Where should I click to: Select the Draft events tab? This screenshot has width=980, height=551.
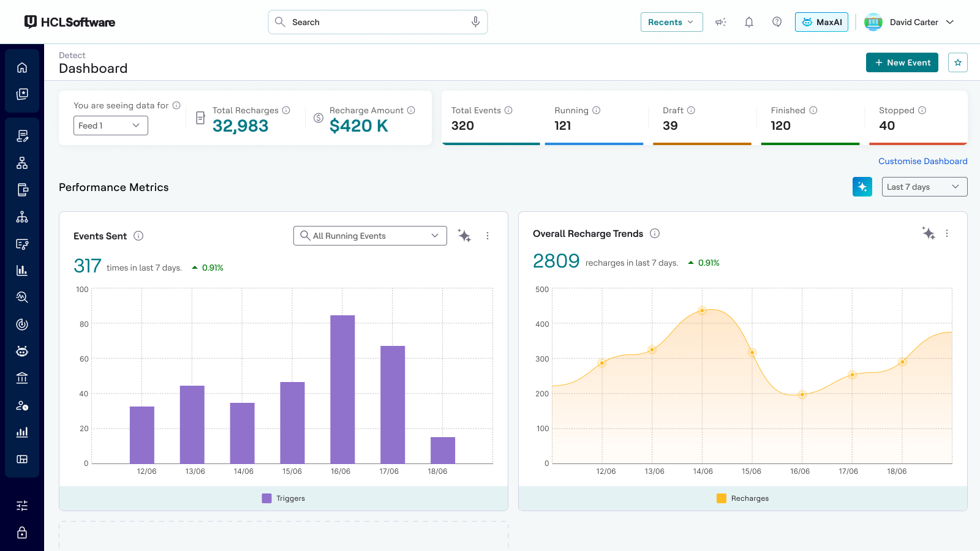point(702,118)
